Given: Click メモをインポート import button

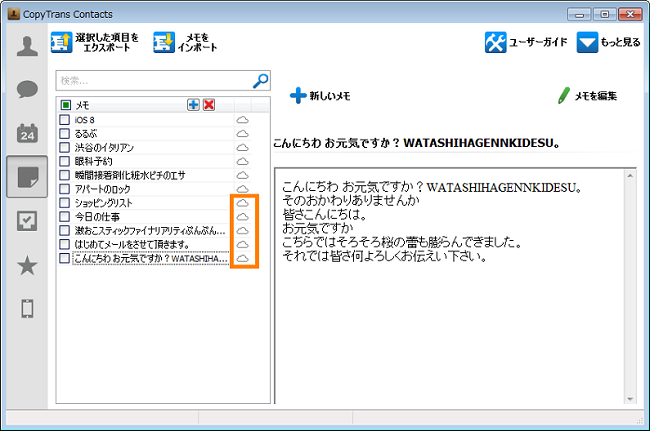Looking at the screenshot, I should [185, 42].
